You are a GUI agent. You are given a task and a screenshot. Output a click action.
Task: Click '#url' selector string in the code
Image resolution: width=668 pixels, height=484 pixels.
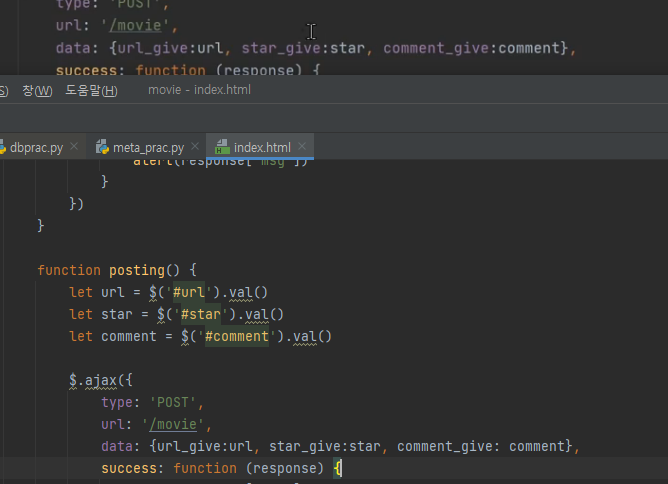[x=189, y=292]
